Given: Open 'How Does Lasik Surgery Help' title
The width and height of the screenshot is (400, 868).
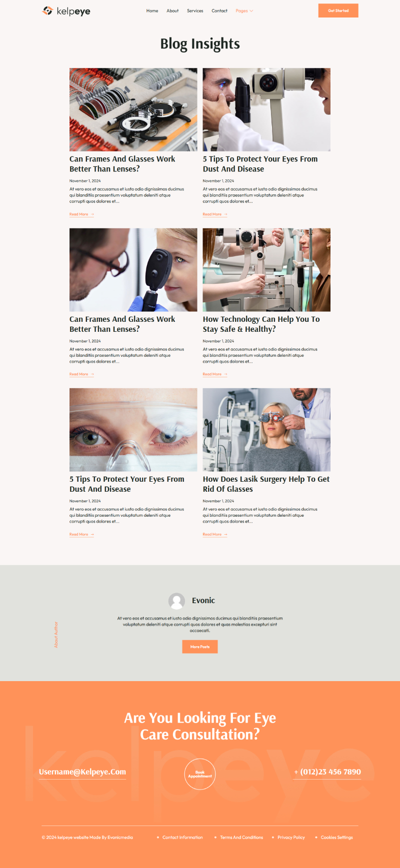Looking at the screenshot, I should pos(266,484).
